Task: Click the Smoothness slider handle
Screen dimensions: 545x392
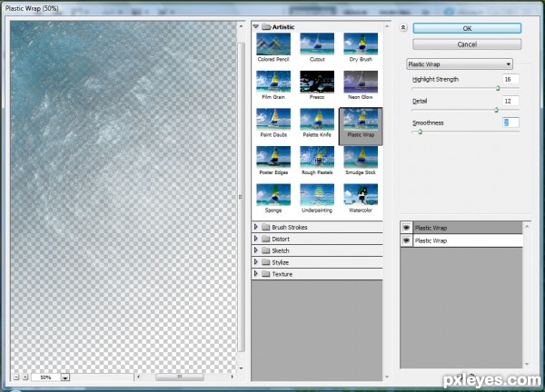Action: tap(420, 132)
